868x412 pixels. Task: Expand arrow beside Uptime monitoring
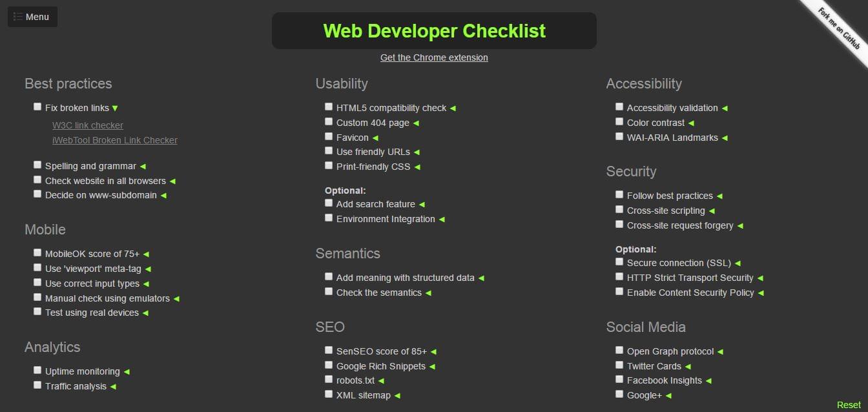point(127,372)
